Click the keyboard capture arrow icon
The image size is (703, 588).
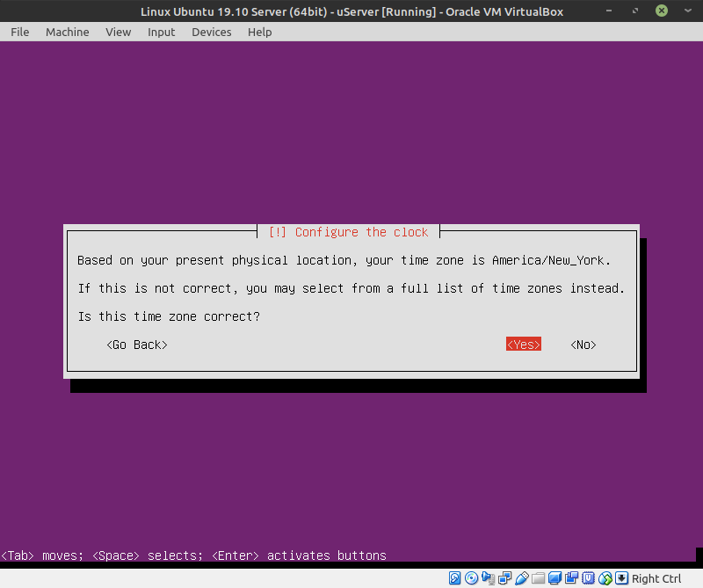click(x=622, y=578)
